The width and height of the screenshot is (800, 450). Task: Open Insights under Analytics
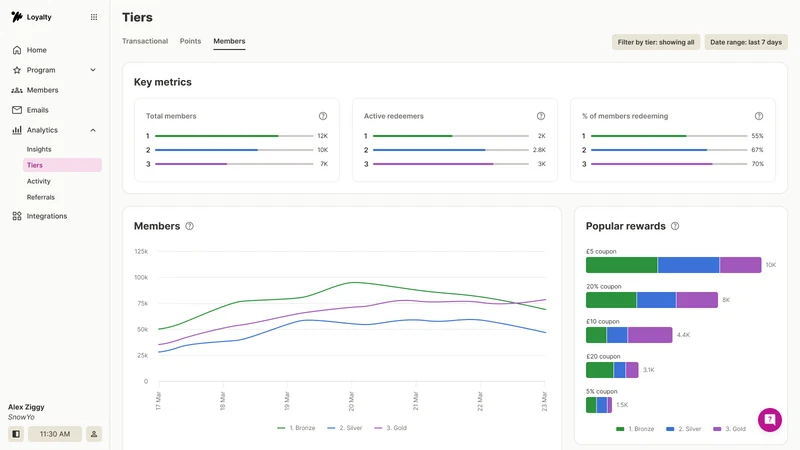tap(39, 149)
